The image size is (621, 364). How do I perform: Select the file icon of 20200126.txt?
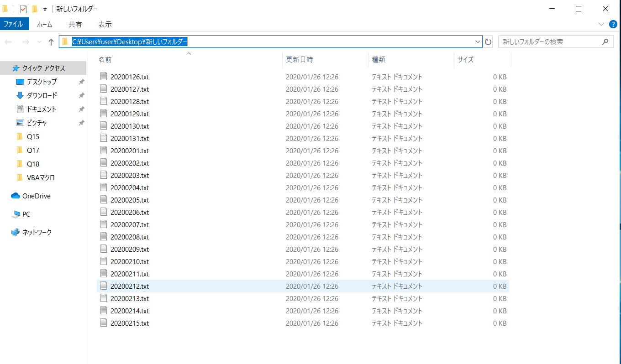click(x=104, y=77)
